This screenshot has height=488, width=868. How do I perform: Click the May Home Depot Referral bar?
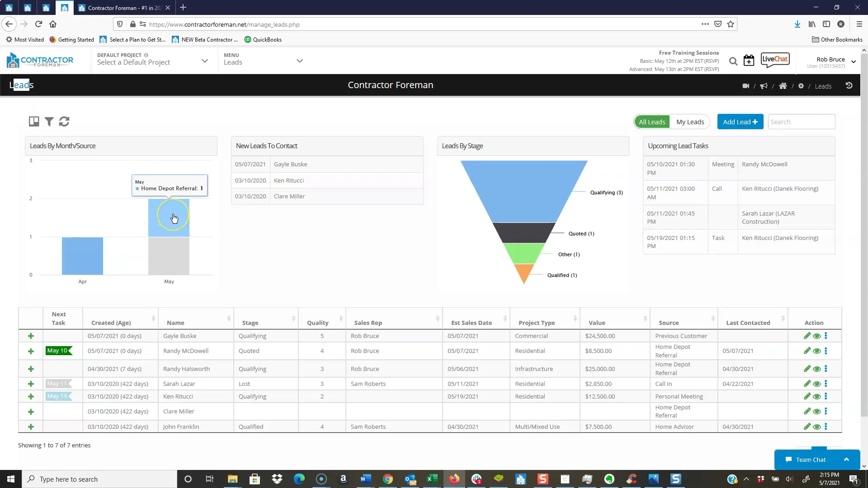click(169, 218)
